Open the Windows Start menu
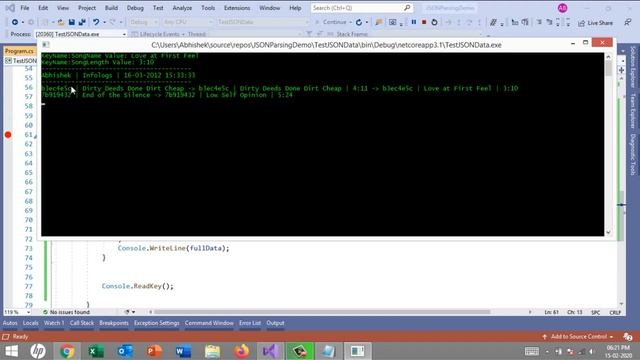The image size is (640, 360). 11,351
